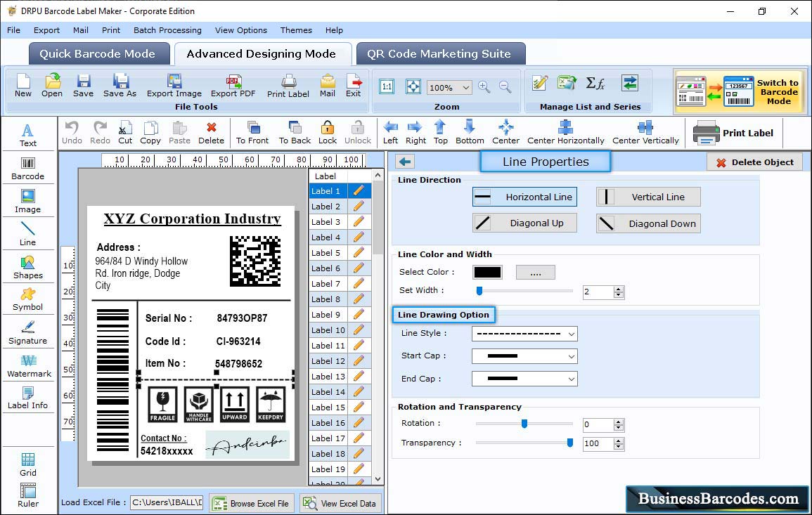Toggle the Ruler display

pyautogui.click(x=28, y=495)
